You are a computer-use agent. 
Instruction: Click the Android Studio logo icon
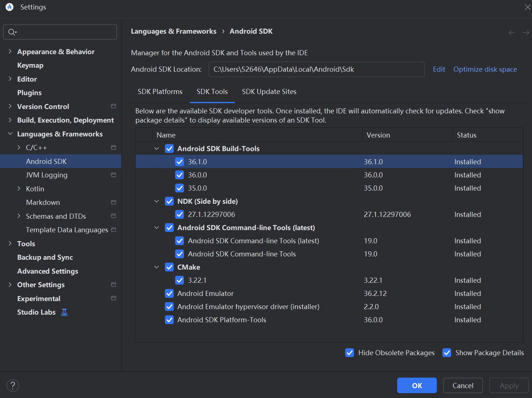click(10, 7)
